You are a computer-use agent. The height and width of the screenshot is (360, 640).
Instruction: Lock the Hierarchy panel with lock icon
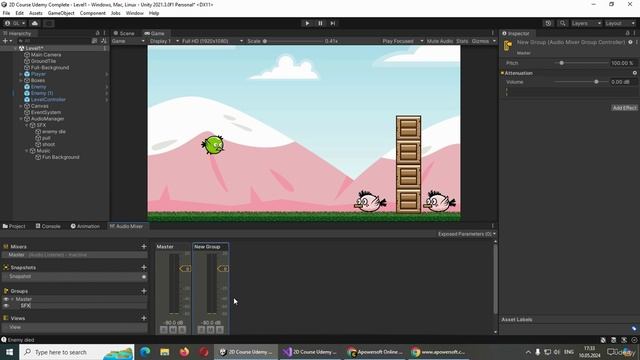coord(98,33)
